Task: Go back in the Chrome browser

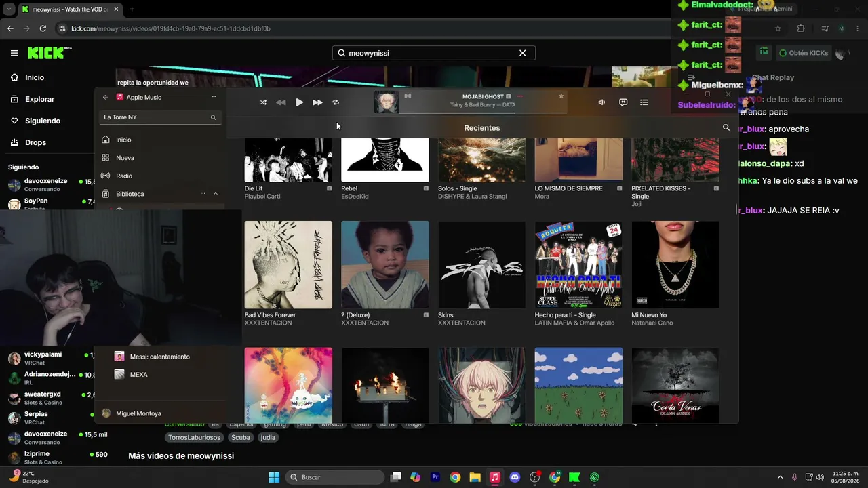Action: 10,28
